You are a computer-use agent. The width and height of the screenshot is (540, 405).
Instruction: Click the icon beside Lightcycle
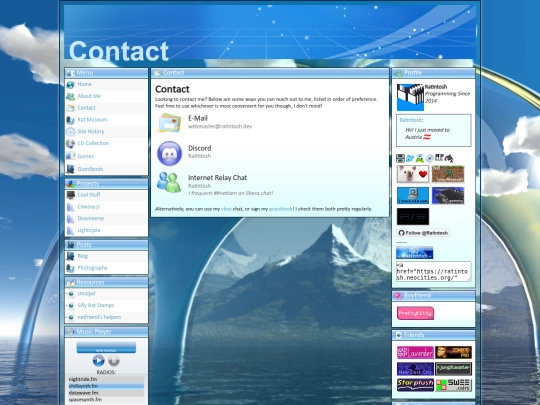click(x=71, y=230)
